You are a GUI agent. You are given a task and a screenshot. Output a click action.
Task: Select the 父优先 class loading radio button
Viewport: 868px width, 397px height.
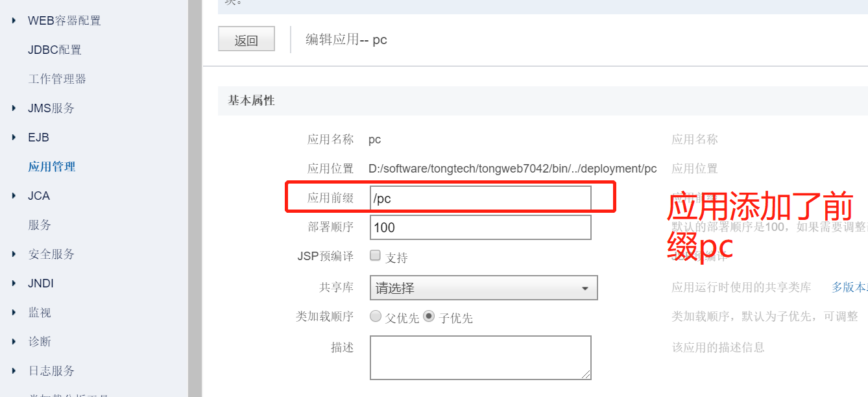375,316
